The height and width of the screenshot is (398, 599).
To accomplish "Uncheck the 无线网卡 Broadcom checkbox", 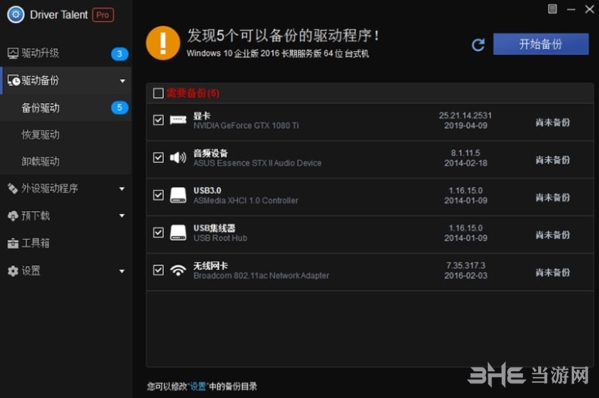I will pyautogui.click(x=158, y=270).
